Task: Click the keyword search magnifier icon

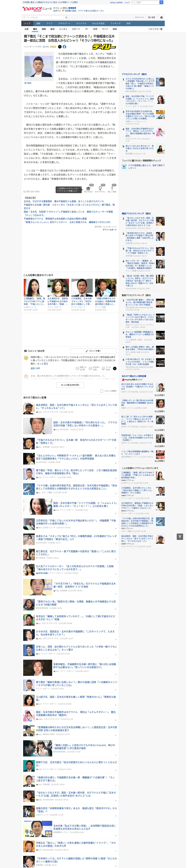Action: click(x=66, y=18)
